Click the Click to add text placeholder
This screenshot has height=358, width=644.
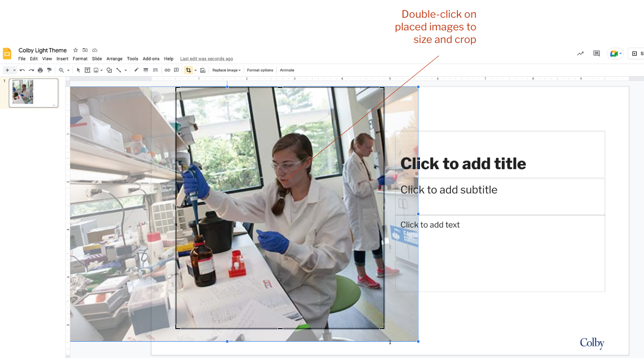point(500,253)
